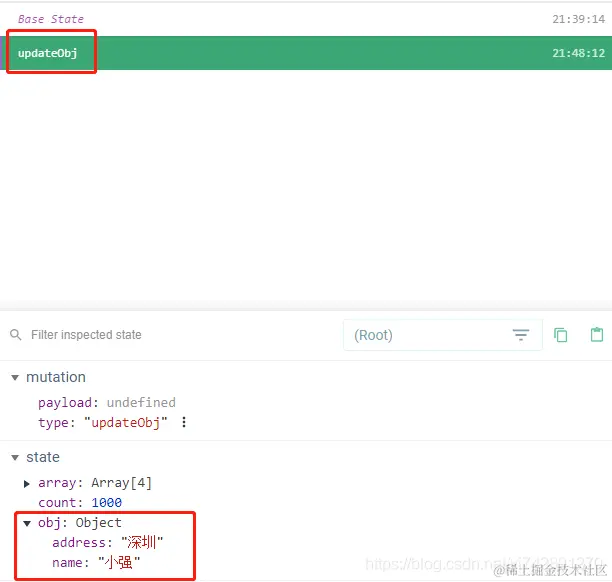
Task: Click the payload: undefined row
Action: (107, 402)
